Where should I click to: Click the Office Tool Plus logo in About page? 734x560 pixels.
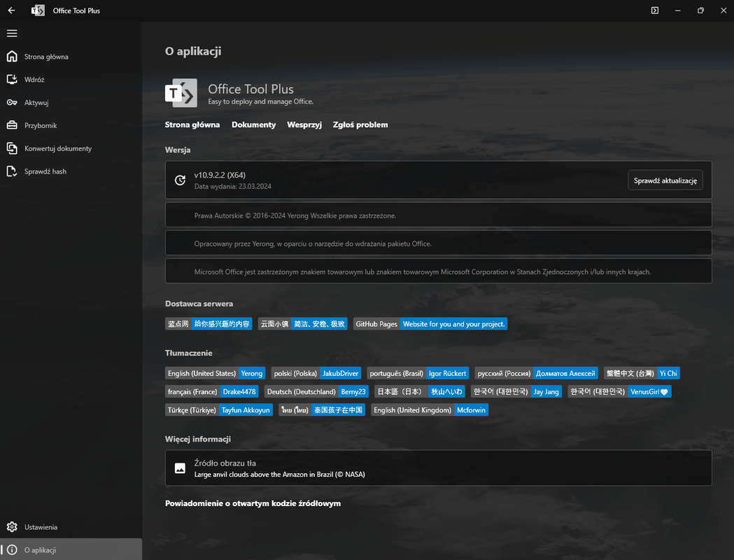(x=181, y=92)
